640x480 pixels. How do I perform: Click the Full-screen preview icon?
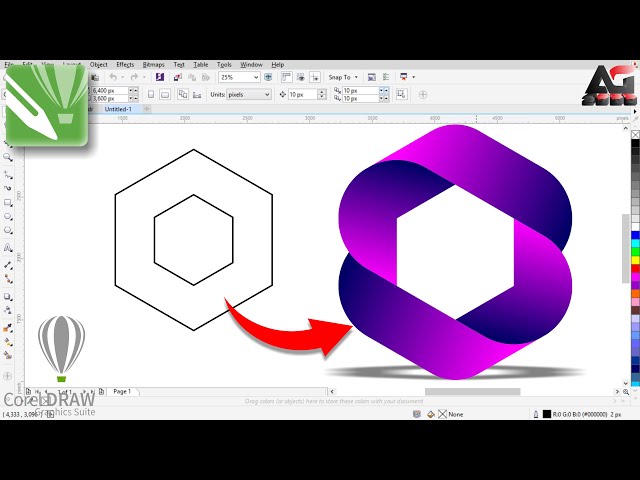tap(268, 77)
